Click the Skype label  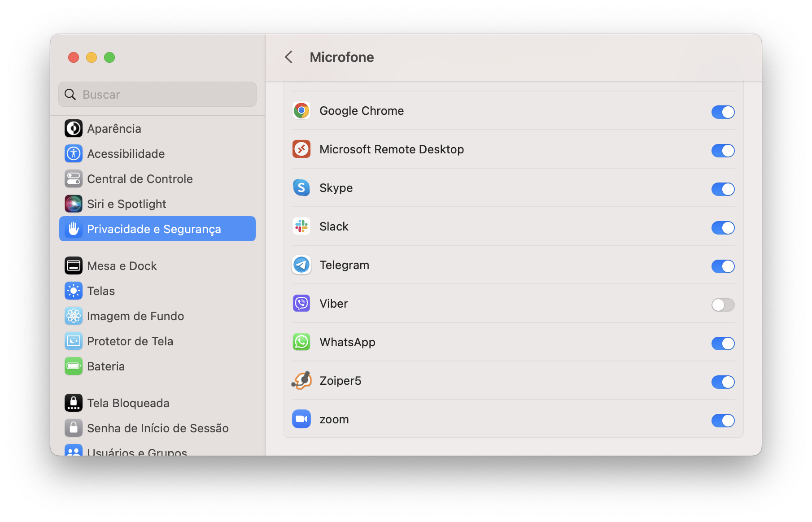(336, 188)
